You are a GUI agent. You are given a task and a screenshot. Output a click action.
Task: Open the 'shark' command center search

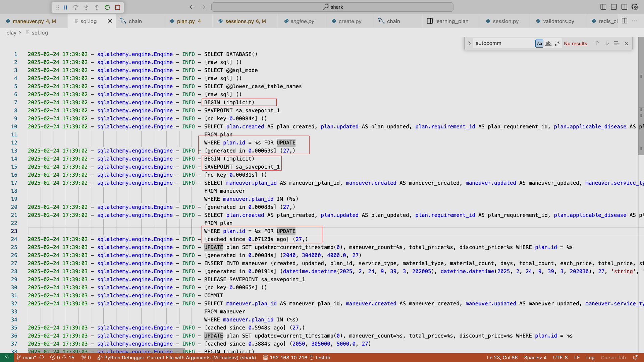[332, 7]
